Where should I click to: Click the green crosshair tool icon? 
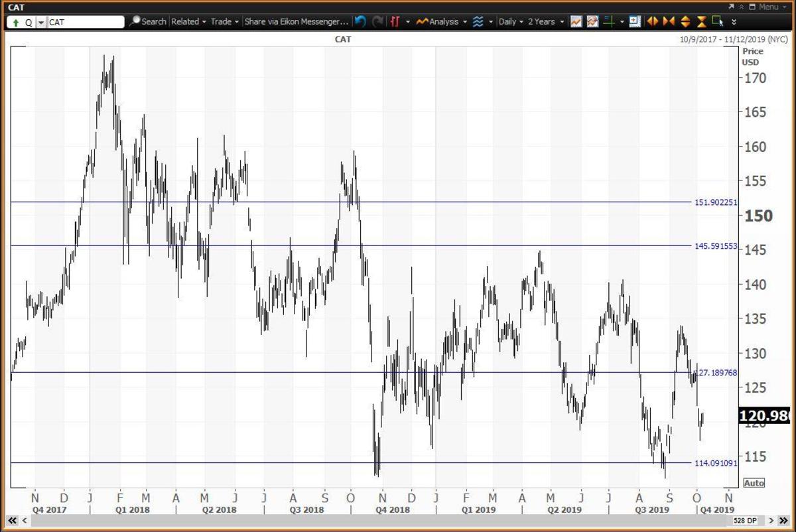pyautogui.click(x=609, y=22)
